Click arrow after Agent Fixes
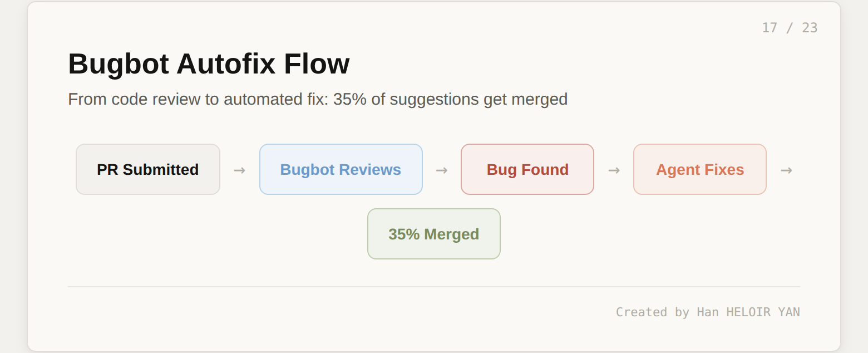This screenshot has width=868, height=353. pos(786,170)
